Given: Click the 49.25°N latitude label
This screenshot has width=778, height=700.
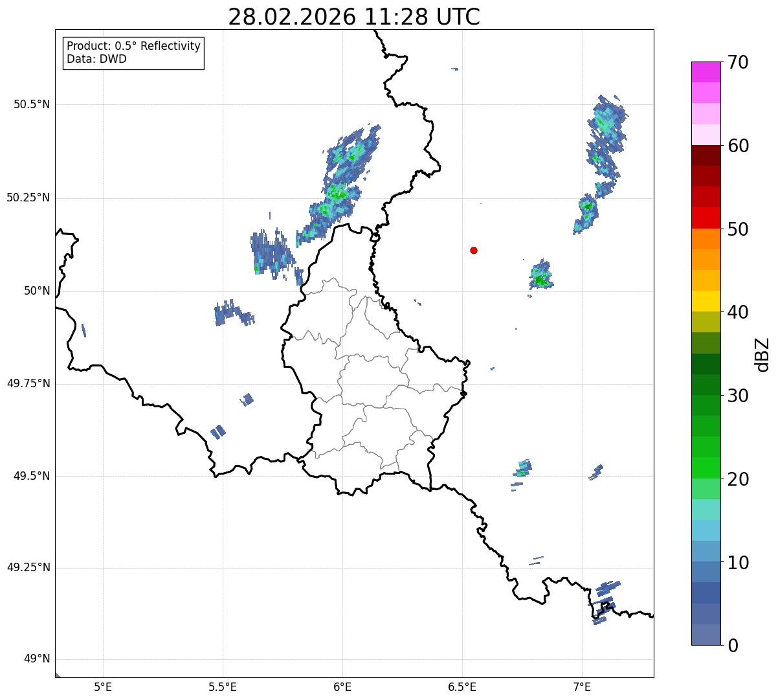Looking at the screenshot, I should coord(28,567).
